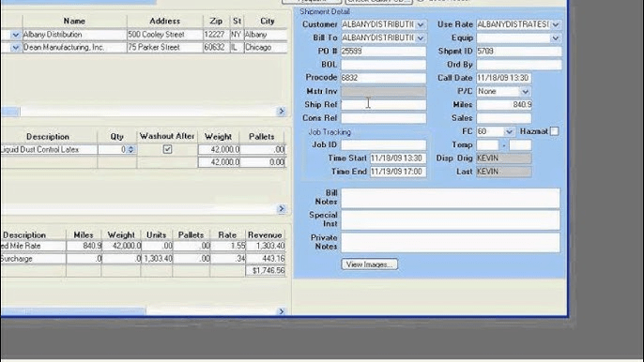Viewport: 644px width, 362px height.
Task: Select the Miles cell 840.9 in charges grid
Action: point(84,246)
